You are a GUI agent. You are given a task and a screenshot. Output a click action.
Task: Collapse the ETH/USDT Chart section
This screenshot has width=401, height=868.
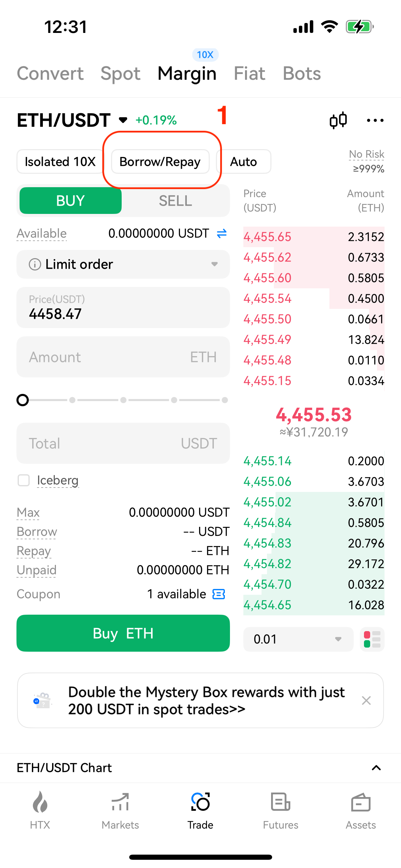376,768
